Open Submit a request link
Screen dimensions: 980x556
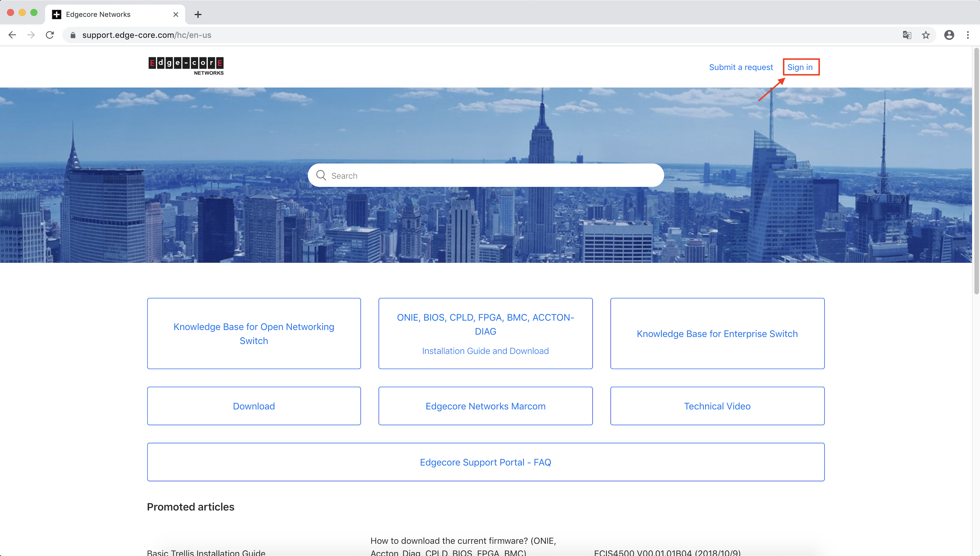click(x=741, y=67)
